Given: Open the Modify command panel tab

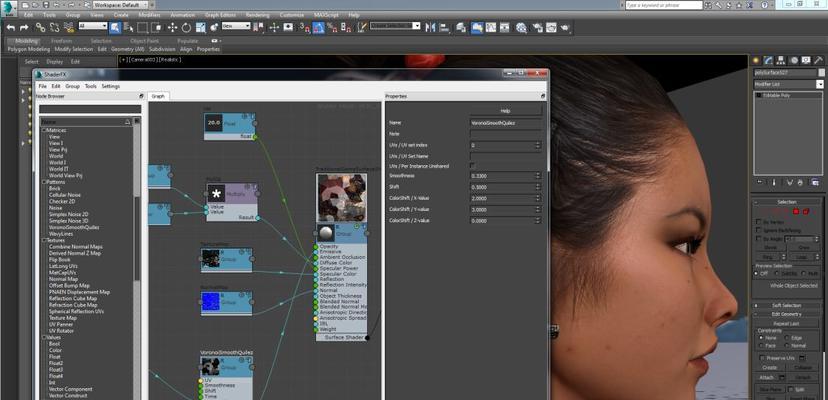Looking at the screenshot, I should (x=769, y=60).
